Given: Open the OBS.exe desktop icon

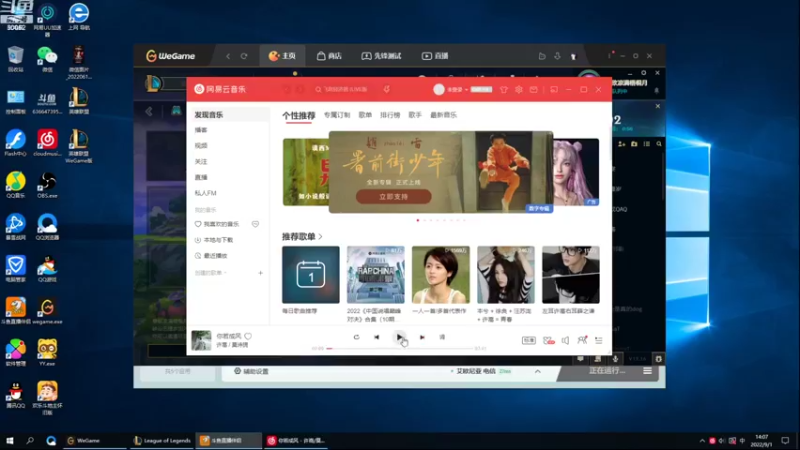Looking at the screenshot, I should tap(47, 186).
